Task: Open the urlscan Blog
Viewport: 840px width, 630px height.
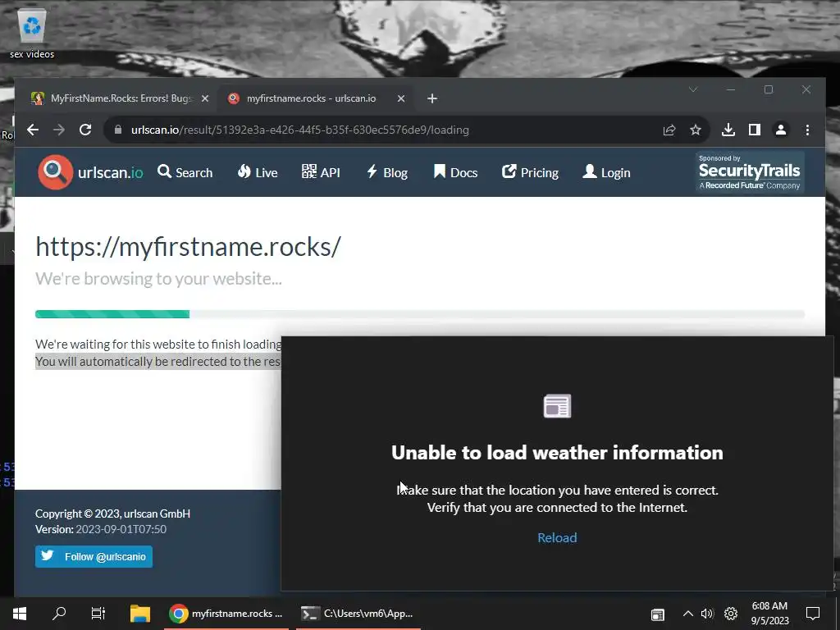Action: pyautogui.click(x=387, y=172)
